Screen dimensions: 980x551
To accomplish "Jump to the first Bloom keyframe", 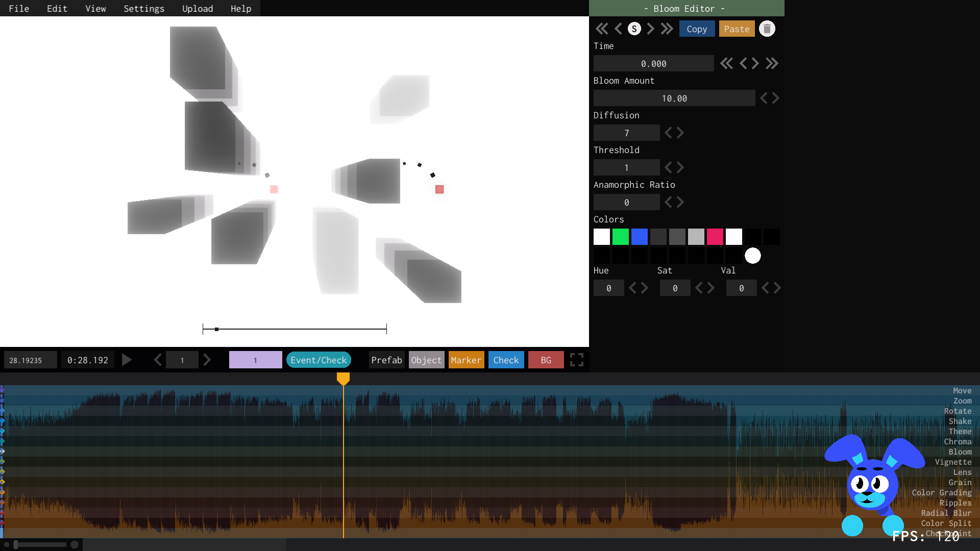I will [602, 29].
